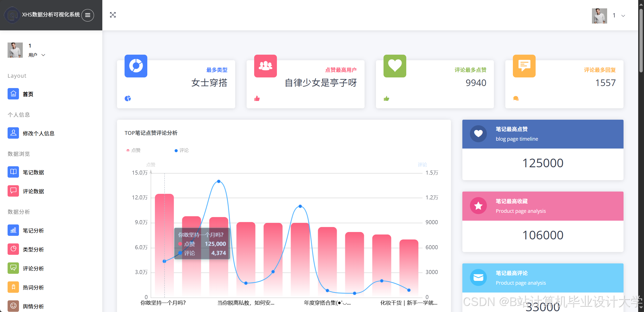The image size is (644, 312).
Task: Click the 评论数据 speech bubble icon
Action: click(13, 191)
